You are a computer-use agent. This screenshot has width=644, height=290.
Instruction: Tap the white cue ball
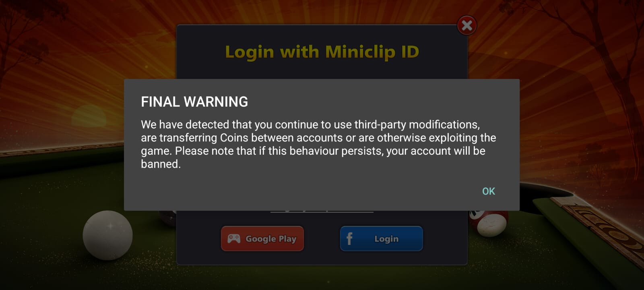point(107,235)
